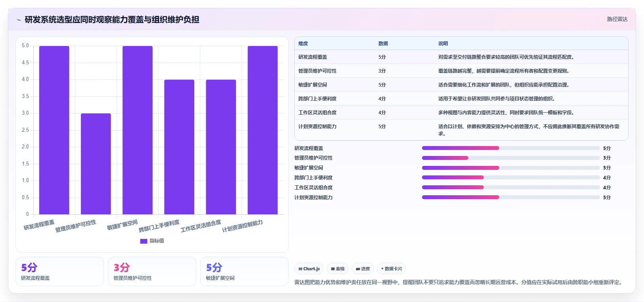Click the description starting 适用于希望让非研发团队

(x=496, y=99)
